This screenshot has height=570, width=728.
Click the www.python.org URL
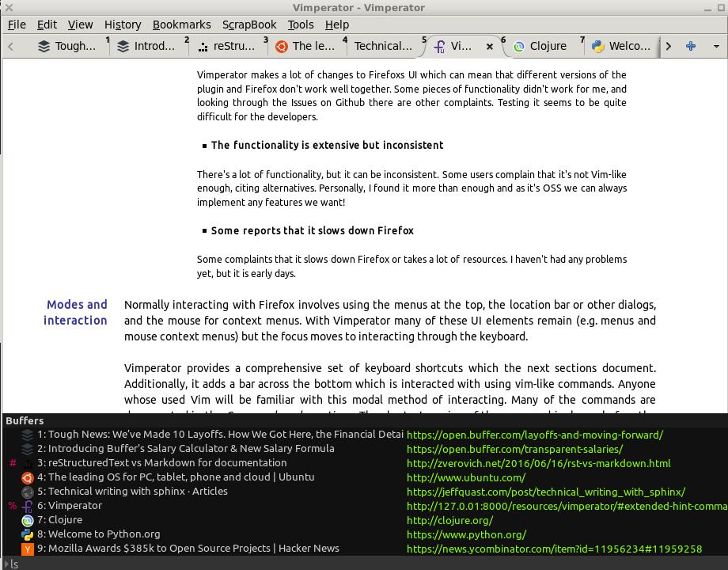467,534
